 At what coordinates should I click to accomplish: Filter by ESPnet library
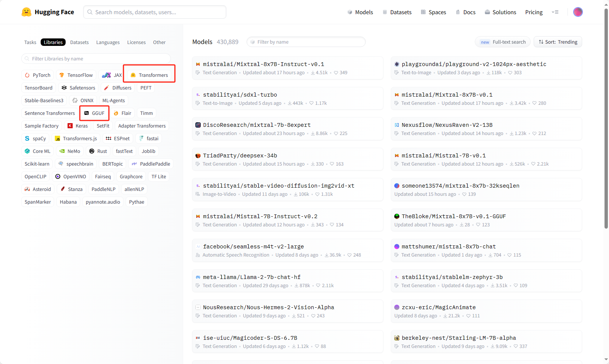coord(118,138)
